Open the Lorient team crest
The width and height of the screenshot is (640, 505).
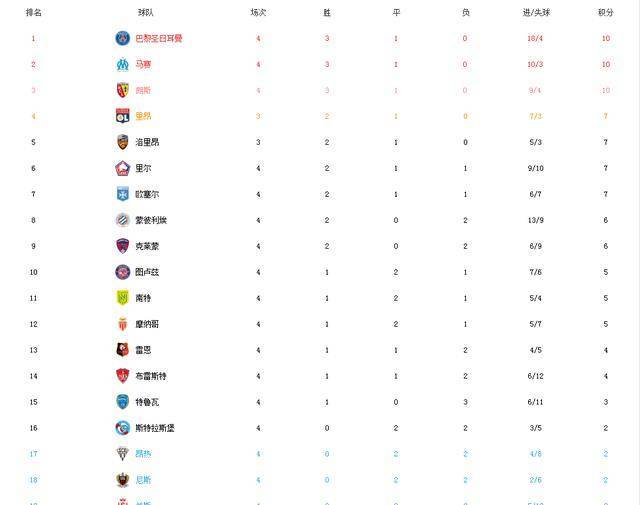click(122, 142)
